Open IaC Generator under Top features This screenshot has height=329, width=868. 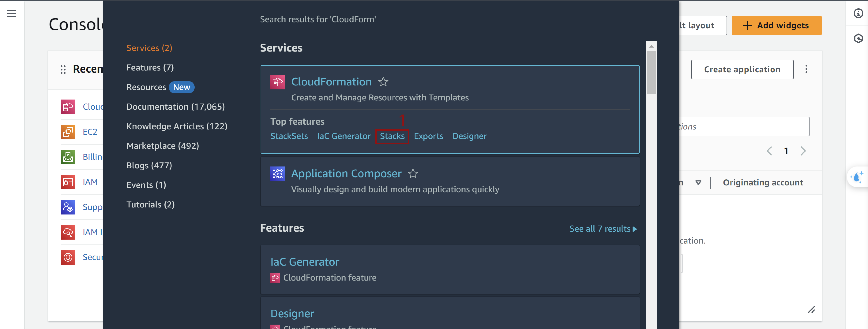pos(344,136)
